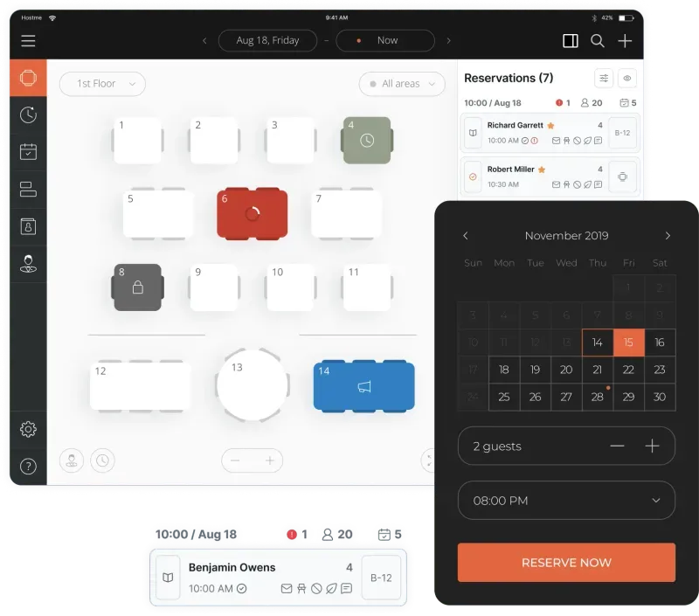The width and height of the screenshot is (699, 616).
Task: Select table 11 on floor plan
Action: point(367,287)
